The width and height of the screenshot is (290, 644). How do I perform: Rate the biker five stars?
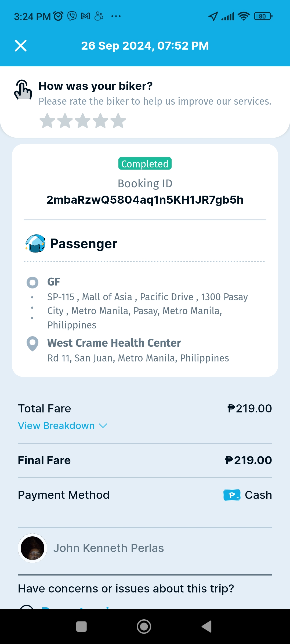(x=118, y=121)
